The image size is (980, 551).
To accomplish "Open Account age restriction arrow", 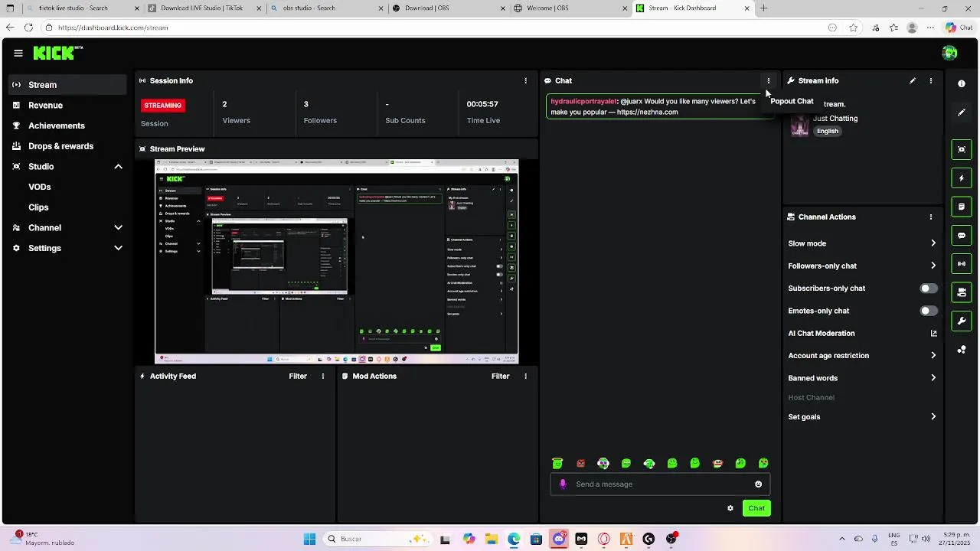I will tap(933, 355).
